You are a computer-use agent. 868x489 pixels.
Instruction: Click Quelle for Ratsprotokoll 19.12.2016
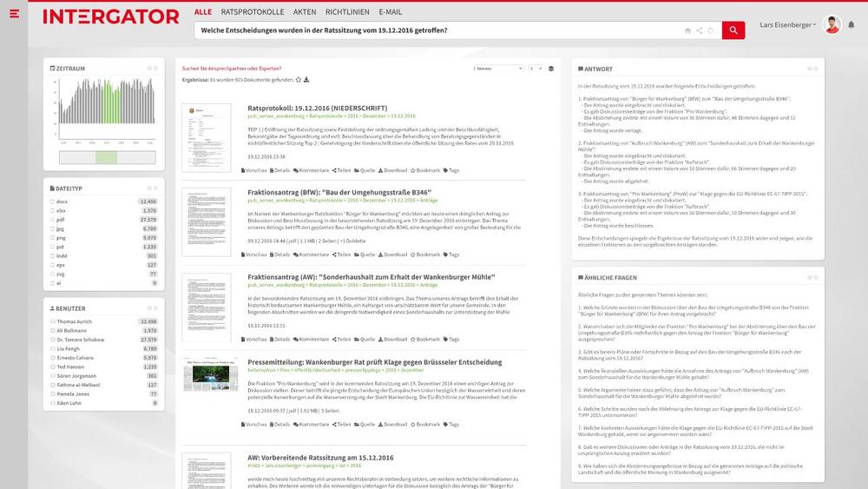[x=365, y=170]
